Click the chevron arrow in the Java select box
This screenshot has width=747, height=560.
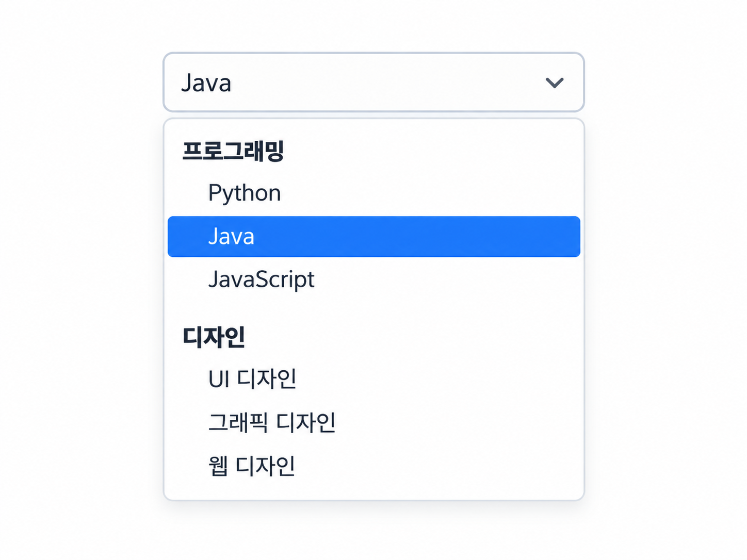point(555,83)
